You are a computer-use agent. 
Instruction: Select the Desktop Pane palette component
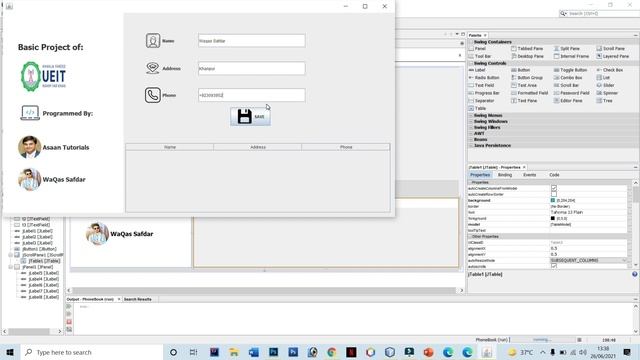pos(527,56)
